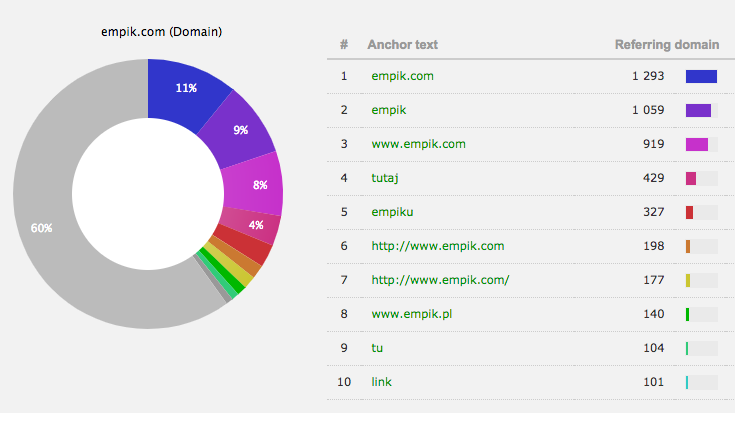Screen dimensions: 735x426
Task: Open the tutaj anchor text
Action: (x=387, y=178)
